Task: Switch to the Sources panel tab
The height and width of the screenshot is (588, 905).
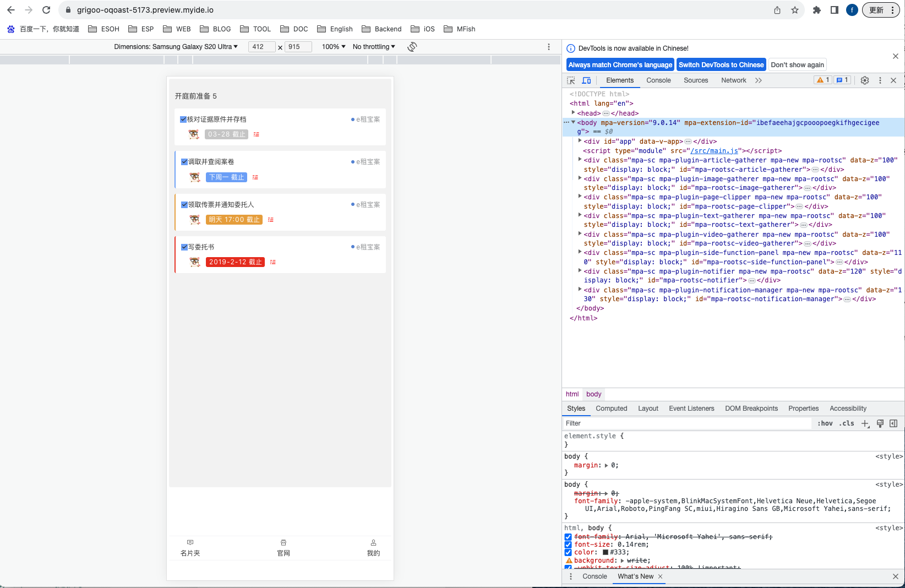Action: click(696, 80)
